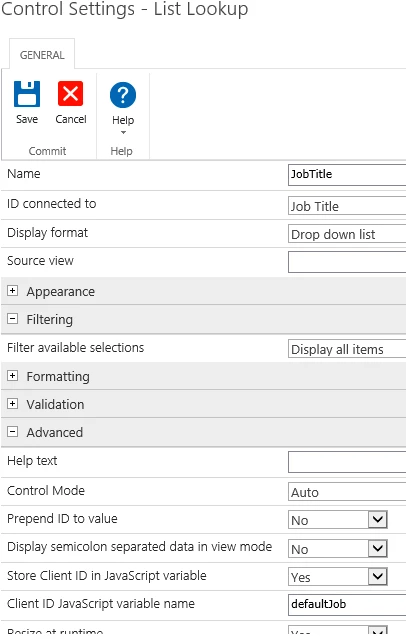Click the red Cancel X icon
Screen dimensions: 406x639
pos(71,94)
